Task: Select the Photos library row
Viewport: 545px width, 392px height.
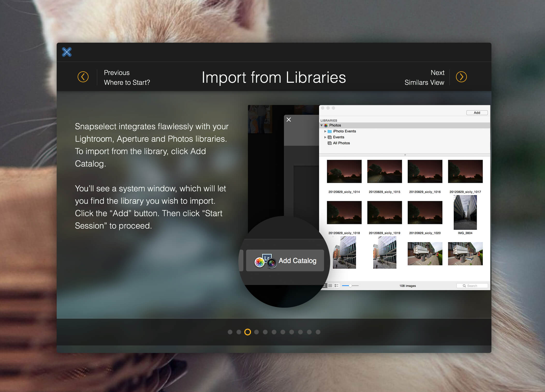Action: click(x=404, y=125)
